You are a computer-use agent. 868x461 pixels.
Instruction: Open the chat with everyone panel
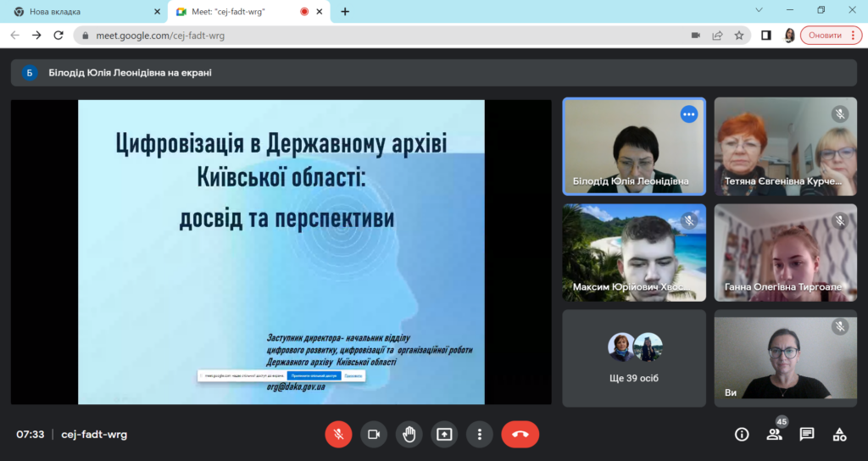click(807, 434)
